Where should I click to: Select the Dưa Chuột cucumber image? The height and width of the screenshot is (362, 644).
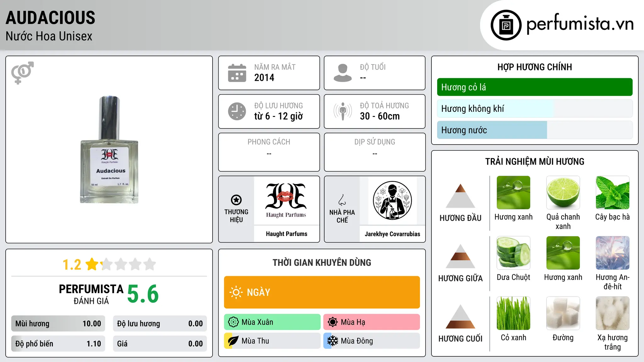tap(514, 253)
